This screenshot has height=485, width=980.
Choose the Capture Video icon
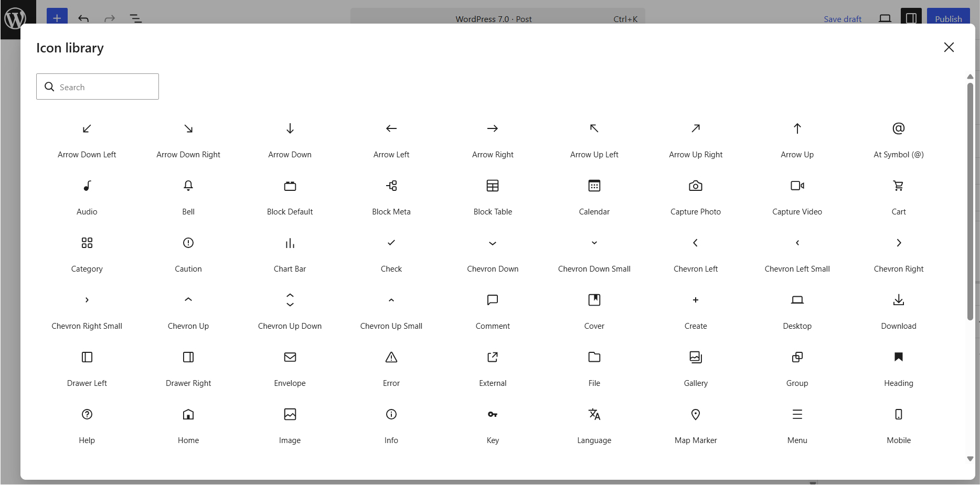pyautogui.click(x=797, y=186)
